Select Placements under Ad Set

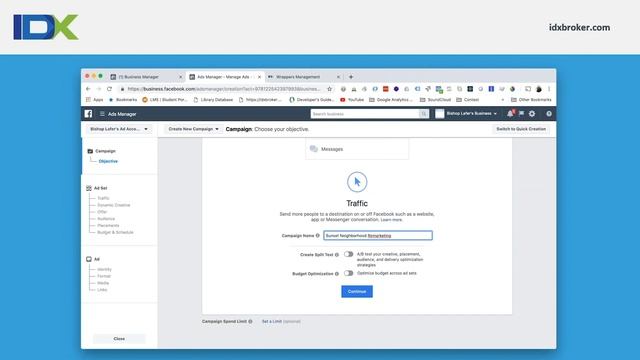coord(108,225)
